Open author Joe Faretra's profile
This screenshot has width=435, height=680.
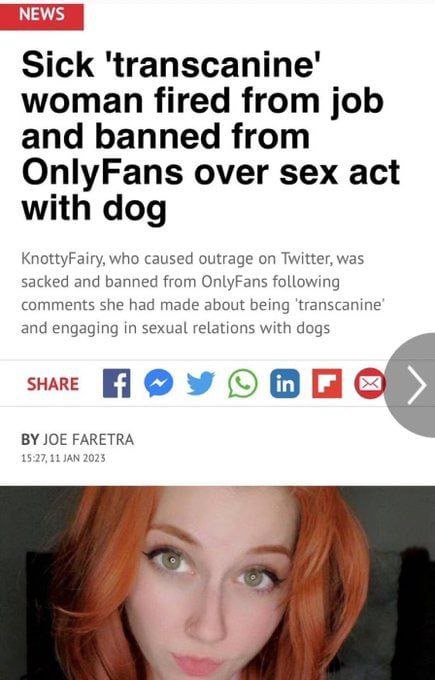coord(88,439)
